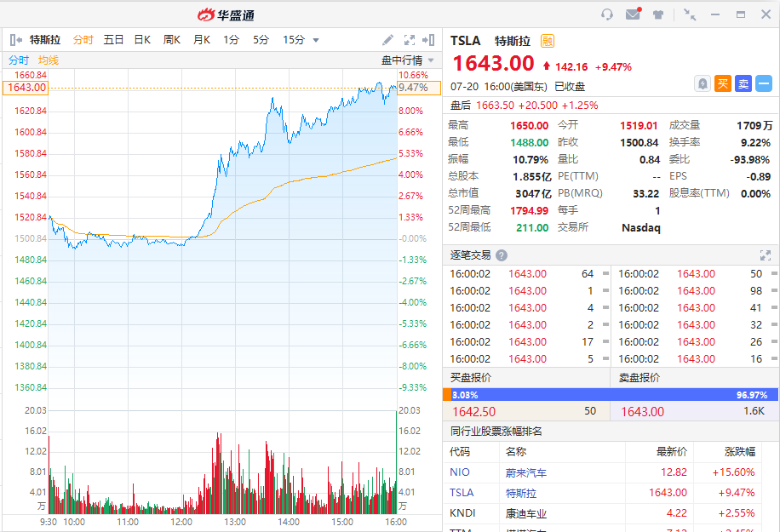The width and height of the screenshot is (780, 532).
Task: Click 特斯拉 name link in ranking table
Action: pyautogui.click(x=521, y=493)
